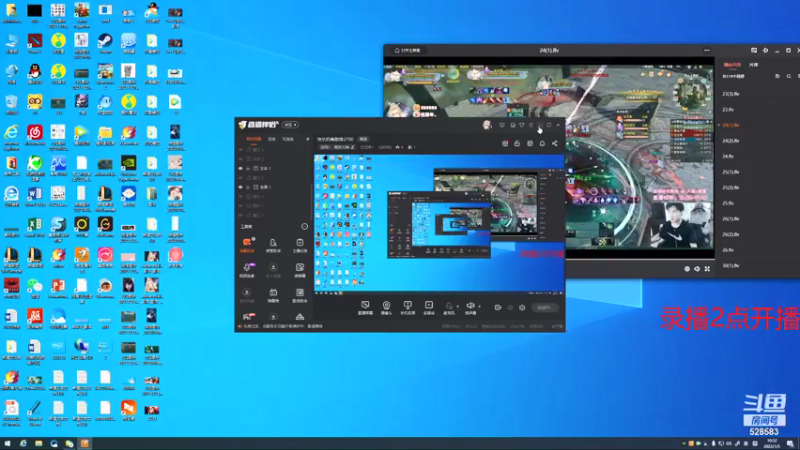The width and height of the screenshot is (800, 450).
Task: Open settings gear in streaming app bottom bar
Action: [522, 308]
